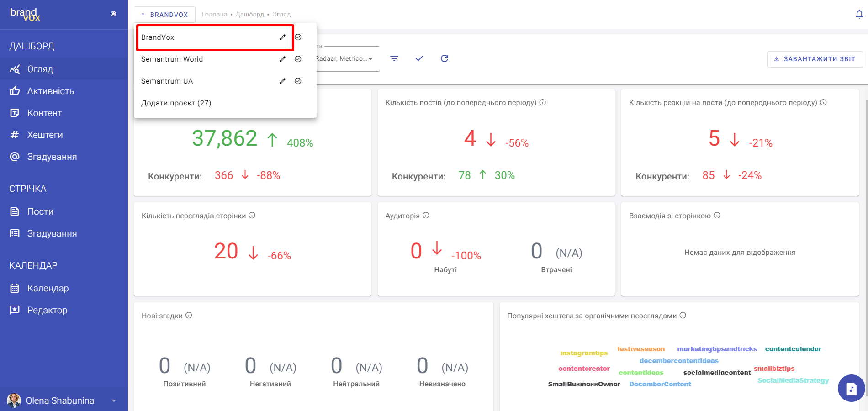Choose Semantrum World from project list
The image size is (868, 411).
pyautogui.click(x=172, y=59)
